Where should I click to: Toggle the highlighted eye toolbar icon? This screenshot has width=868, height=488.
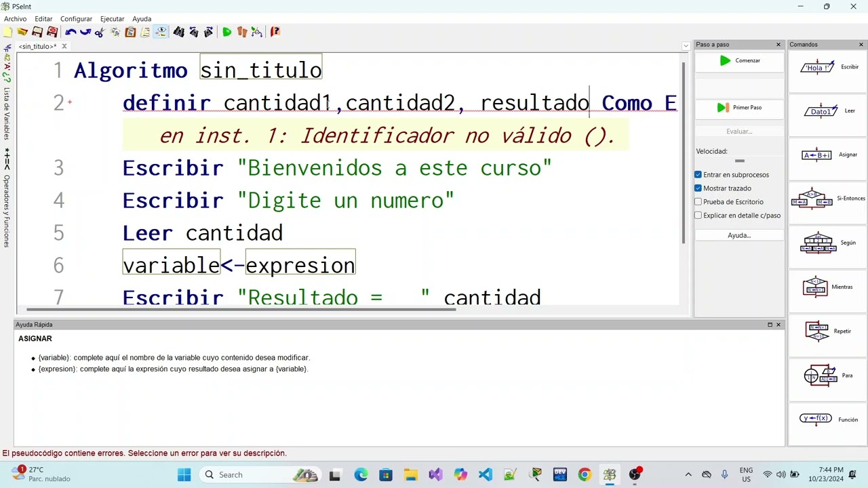[161, 32]
